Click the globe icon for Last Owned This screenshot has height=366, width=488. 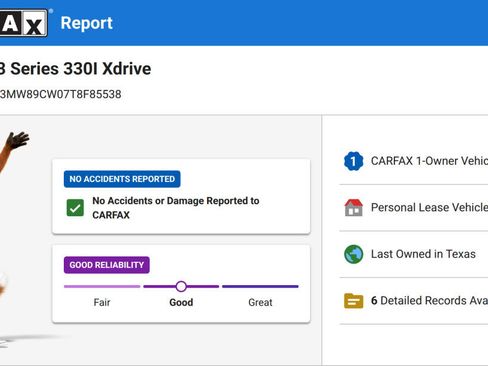tap(353, 254)
